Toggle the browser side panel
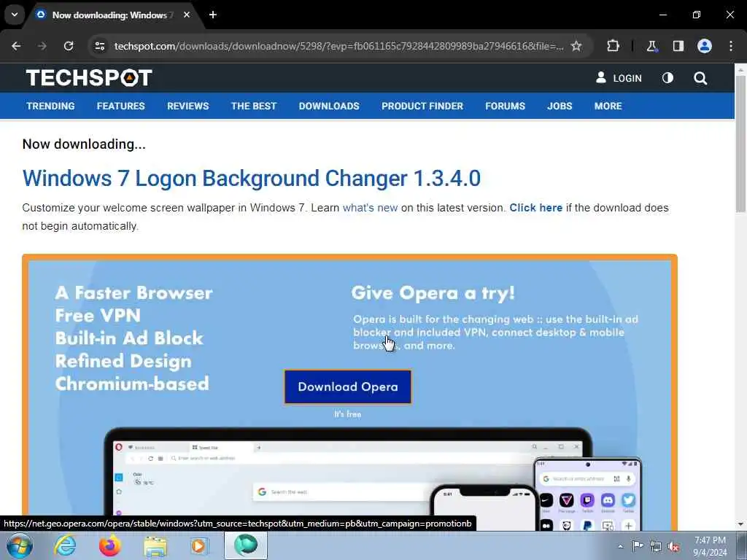 point(678,46)
